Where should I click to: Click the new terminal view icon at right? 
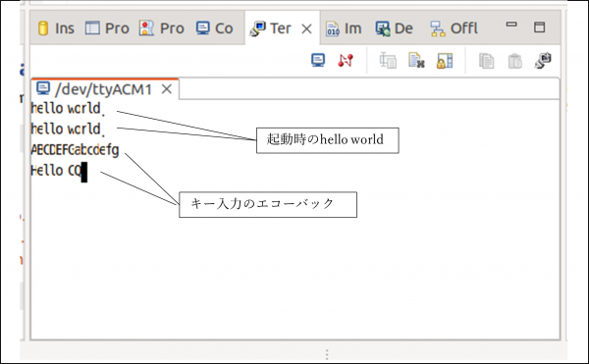point(543,61)
